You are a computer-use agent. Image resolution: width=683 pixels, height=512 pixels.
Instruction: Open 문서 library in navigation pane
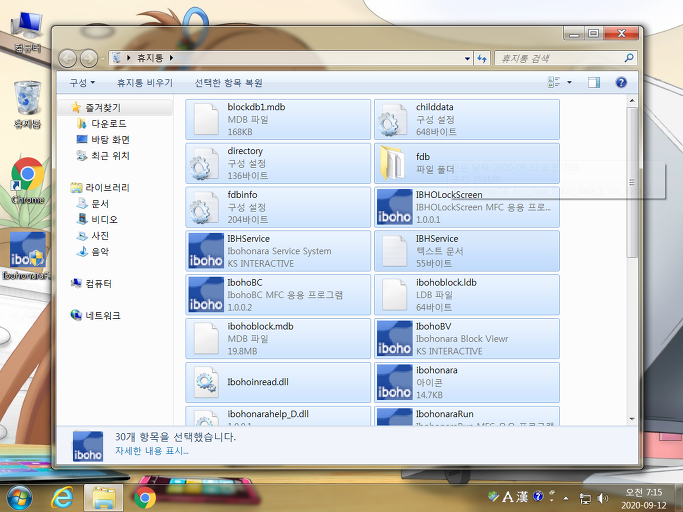click(100, 203)
